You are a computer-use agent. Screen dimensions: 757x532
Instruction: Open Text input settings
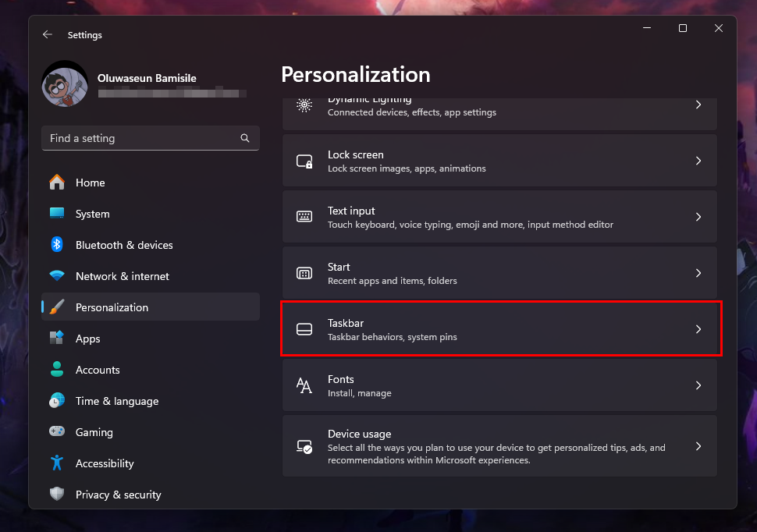coord(499,217)
